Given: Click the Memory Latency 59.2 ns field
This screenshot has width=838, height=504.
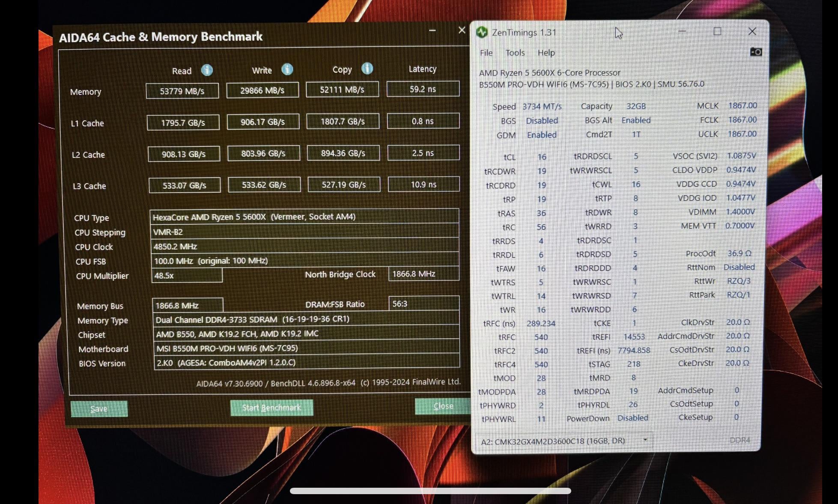Looking at the screenshot, I should coord(423,89).
